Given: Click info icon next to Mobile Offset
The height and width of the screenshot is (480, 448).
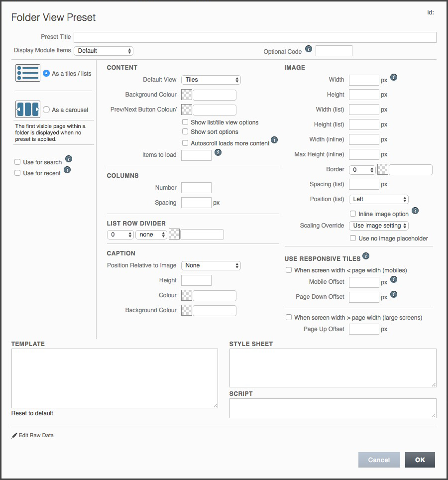Looking at the screenshot, I should (394, 279).
